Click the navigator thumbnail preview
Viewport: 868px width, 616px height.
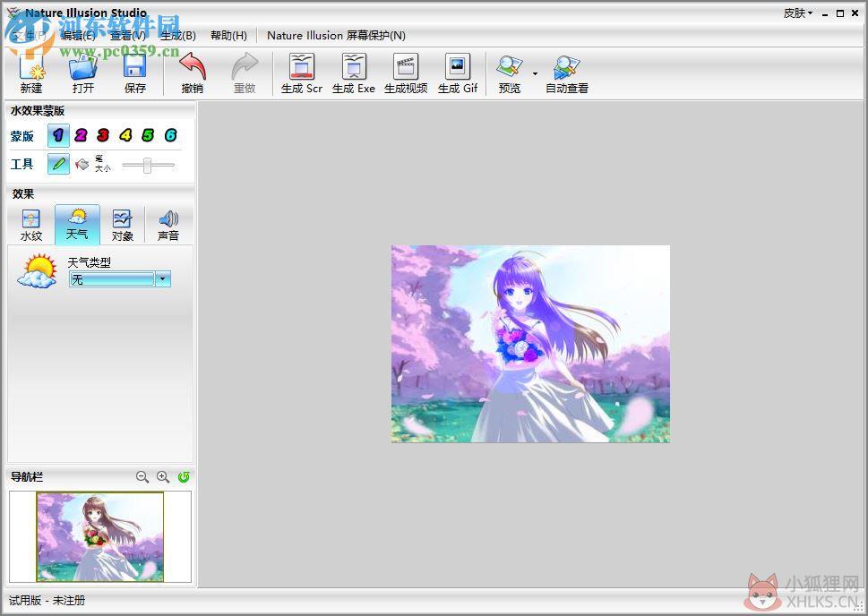[100, 537]
